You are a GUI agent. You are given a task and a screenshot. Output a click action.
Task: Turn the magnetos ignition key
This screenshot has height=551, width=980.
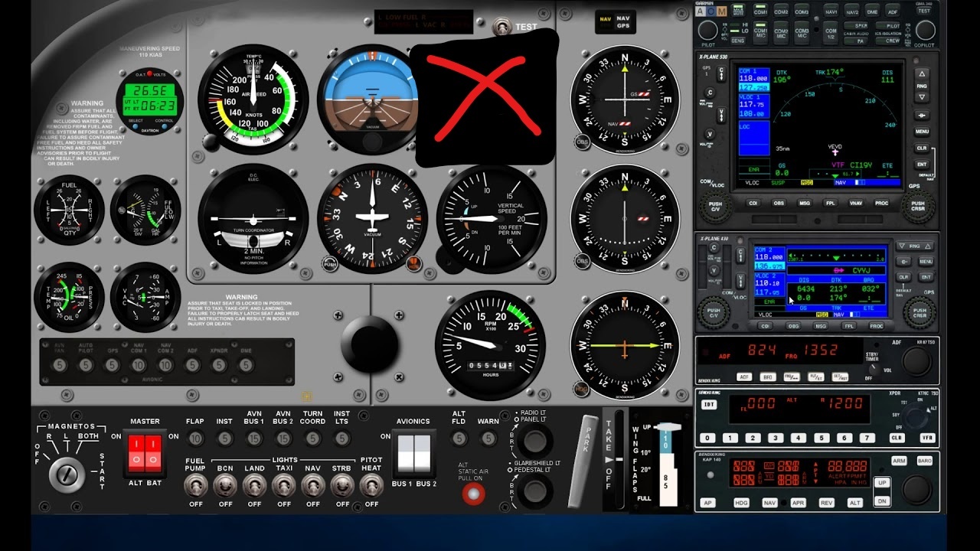click(67, 474)
